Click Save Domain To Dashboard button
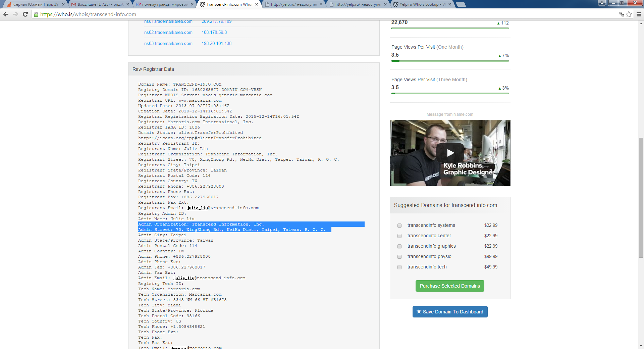Screen dimensions: 644x349 coord(450,312)
